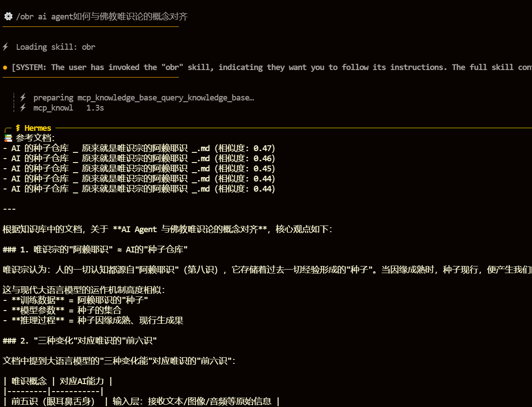Click table header cell '对应AI能力'
Screen dimensions: 532x407
82,381
